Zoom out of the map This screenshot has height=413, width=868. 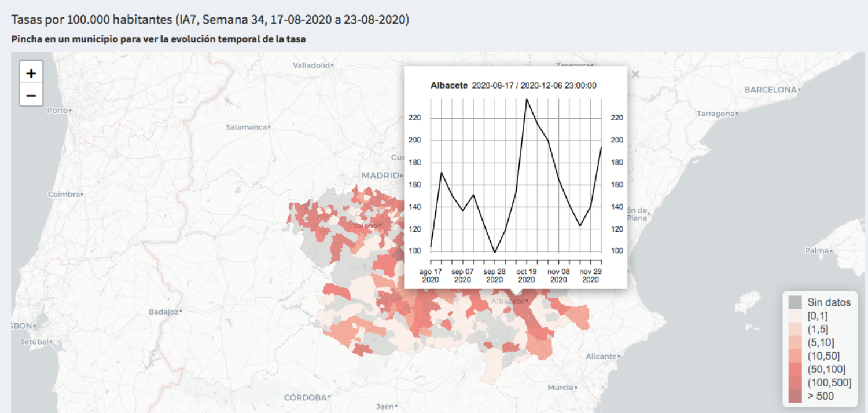pos(31,96)
